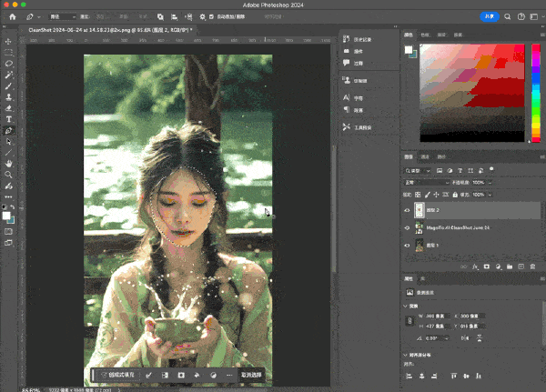The image size is (546, 392).
Task: Toggle the auto add/delete checkbox
Action: (211, 16)
